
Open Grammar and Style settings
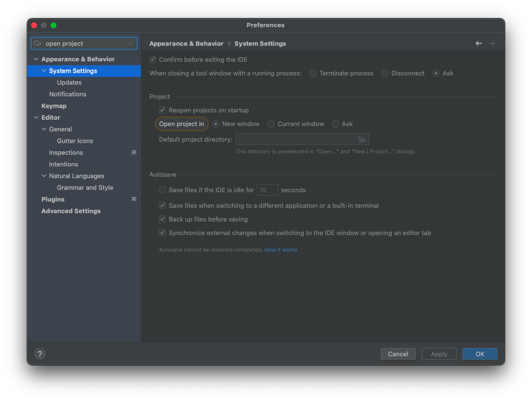(x=84, y=188)
